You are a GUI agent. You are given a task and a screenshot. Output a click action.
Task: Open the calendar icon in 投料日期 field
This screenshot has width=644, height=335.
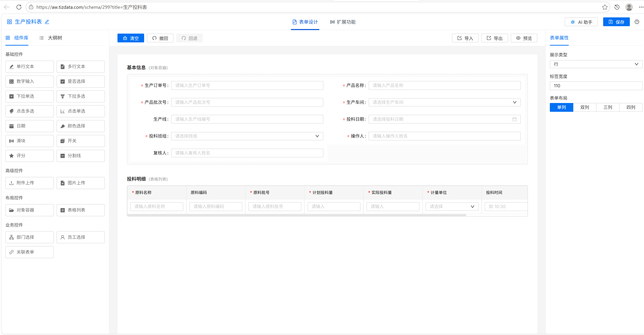pyautogui.click(x=514, y=119)
